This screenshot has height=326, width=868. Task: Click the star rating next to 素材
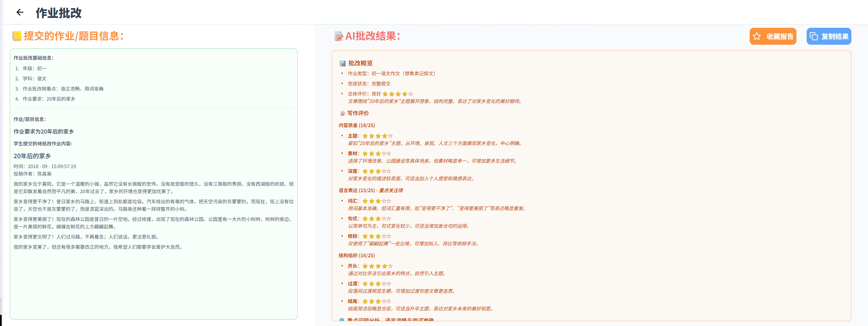point(376,154)
